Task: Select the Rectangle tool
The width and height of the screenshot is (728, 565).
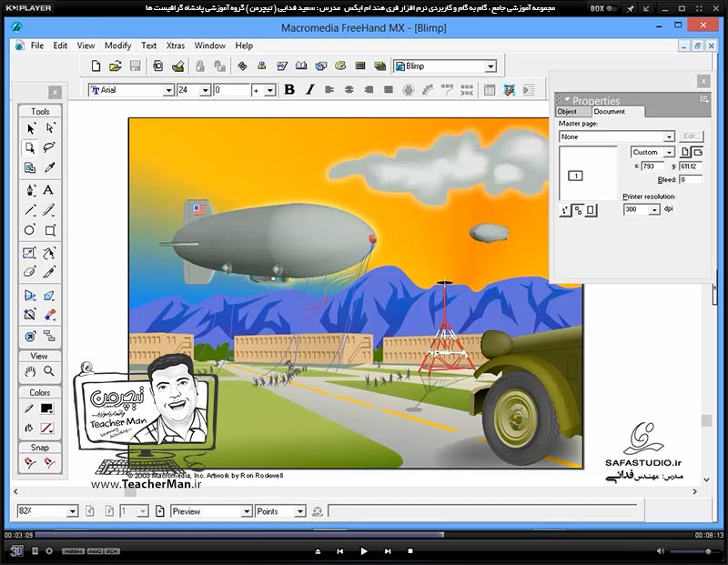Action: pyautogui.click(x=50, y=230)
